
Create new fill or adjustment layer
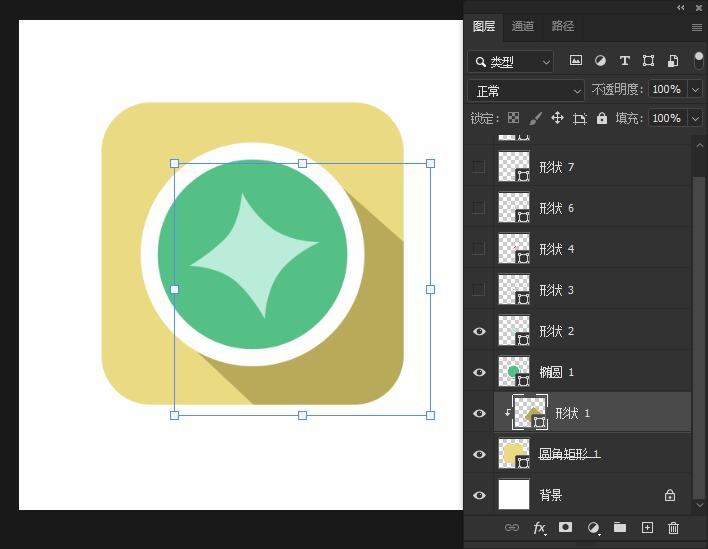593,528
